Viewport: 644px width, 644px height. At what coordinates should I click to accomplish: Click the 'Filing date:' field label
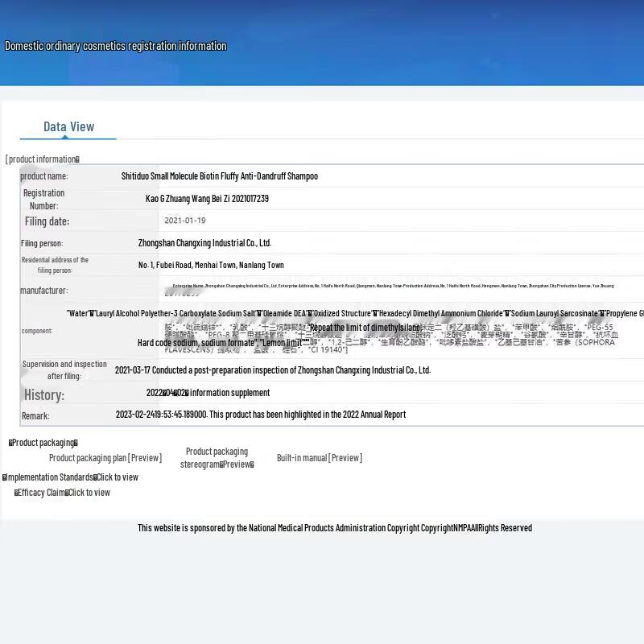(x=47, y=221)
